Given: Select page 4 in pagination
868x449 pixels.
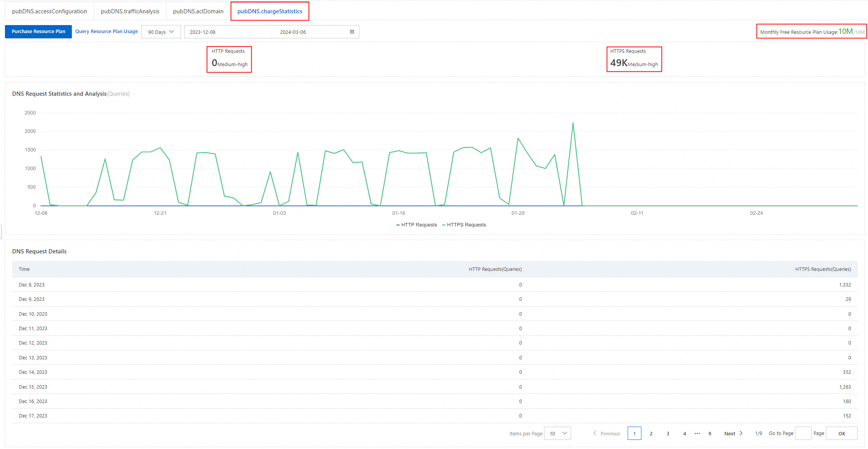Looking at the screenshot, I should click(684, 433).
